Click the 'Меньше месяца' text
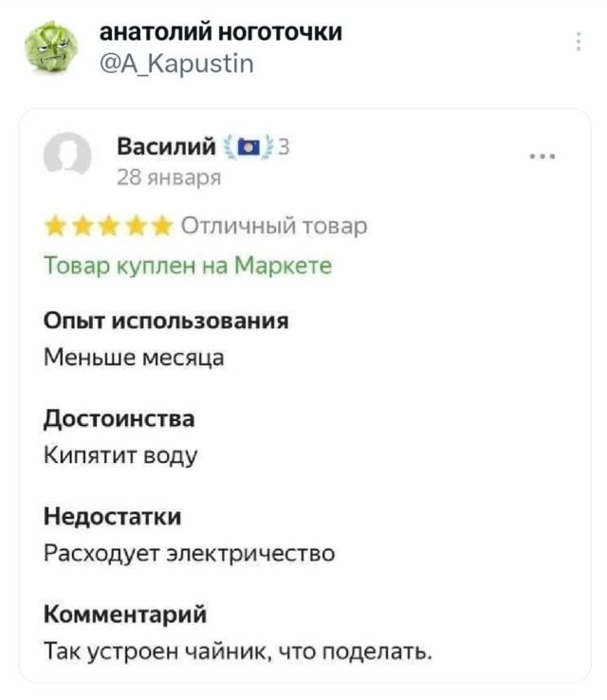The width and height of the screenshot is (607, 700). tap(134, 358)
